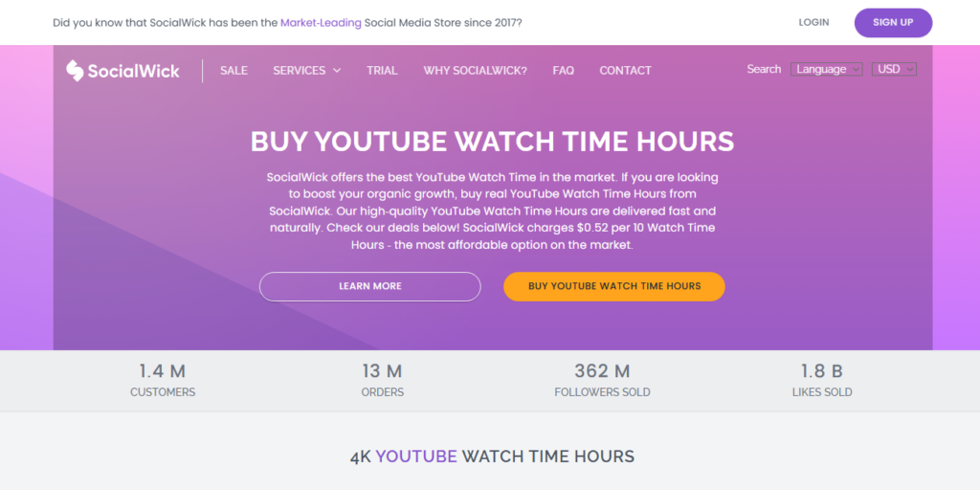Click the SocialWick logo icon

[x=75, y=71]
